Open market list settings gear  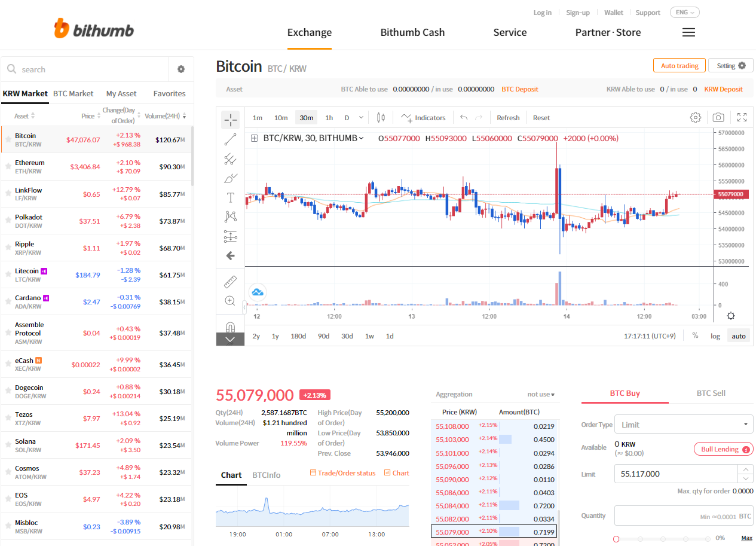point(181,69)
